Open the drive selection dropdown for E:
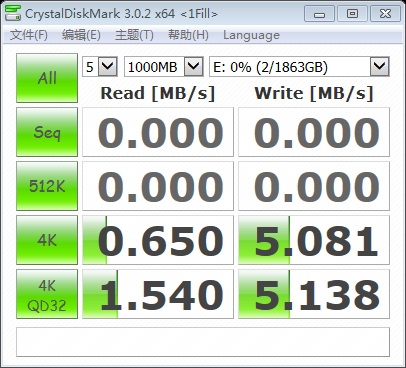Viewport: 406px width, 368px height. point(299,67)
